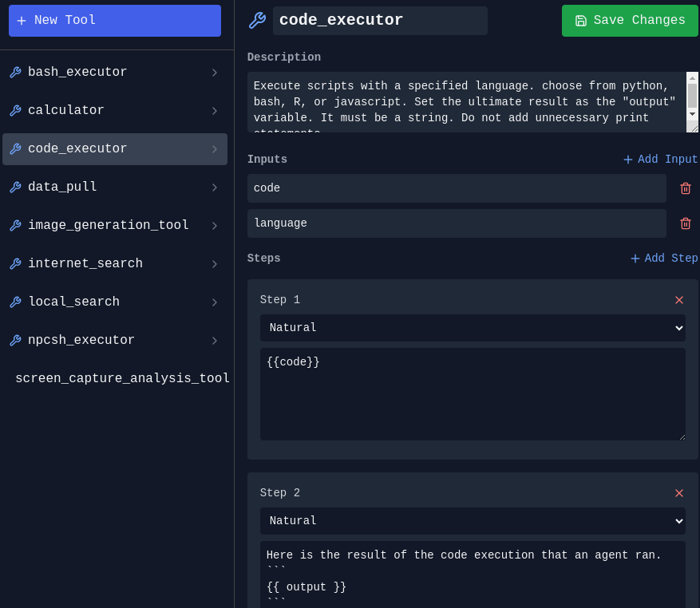700x608 pixels.
Task: Remove Step 2 with the red X
Action: click(679, 493)
